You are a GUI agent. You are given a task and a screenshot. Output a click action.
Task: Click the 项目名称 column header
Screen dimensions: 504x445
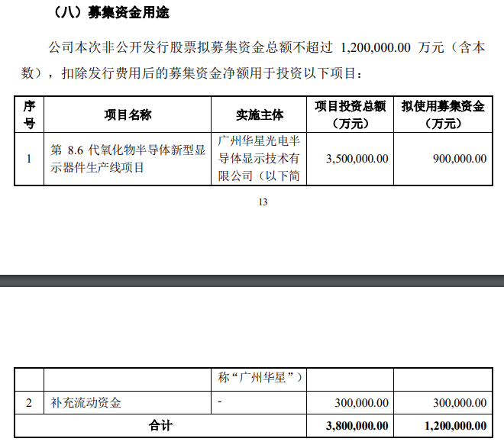pyautogui.click(x=128, y=114)
